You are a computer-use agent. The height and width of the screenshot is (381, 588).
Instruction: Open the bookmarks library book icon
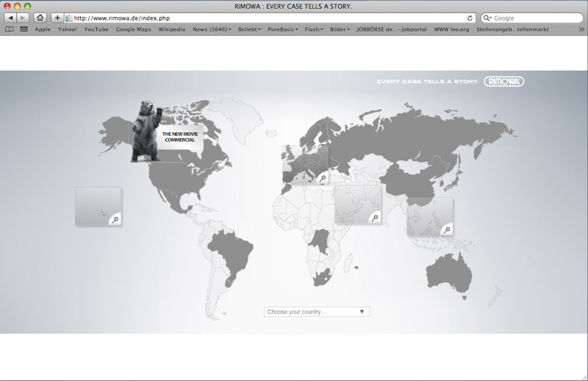point(10,29)
